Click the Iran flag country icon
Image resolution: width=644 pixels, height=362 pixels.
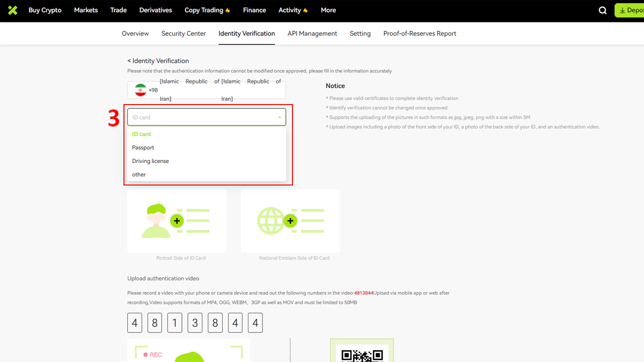coord(141,90)
